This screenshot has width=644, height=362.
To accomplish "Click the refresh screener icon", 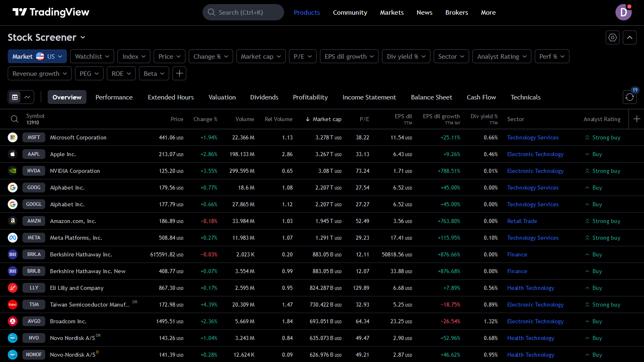I will (x=630, y=97).
